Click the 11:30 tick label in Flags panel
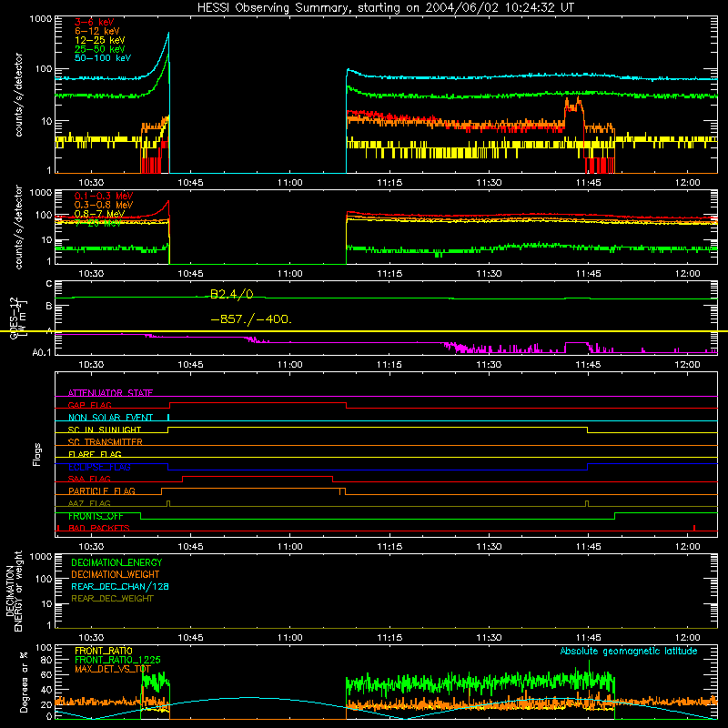The height and width of the screenshot is (728, 728). point(489,547)
